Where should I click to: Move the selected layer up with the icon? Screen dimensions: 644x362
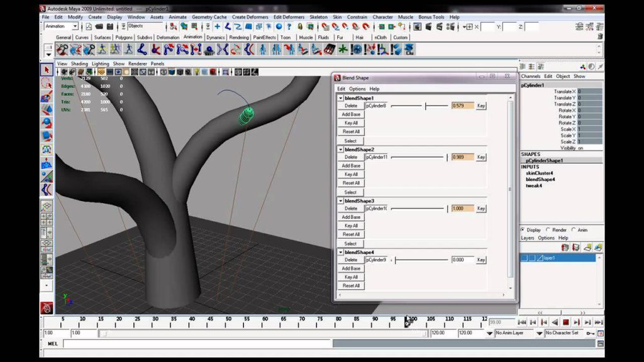point(565,248)
